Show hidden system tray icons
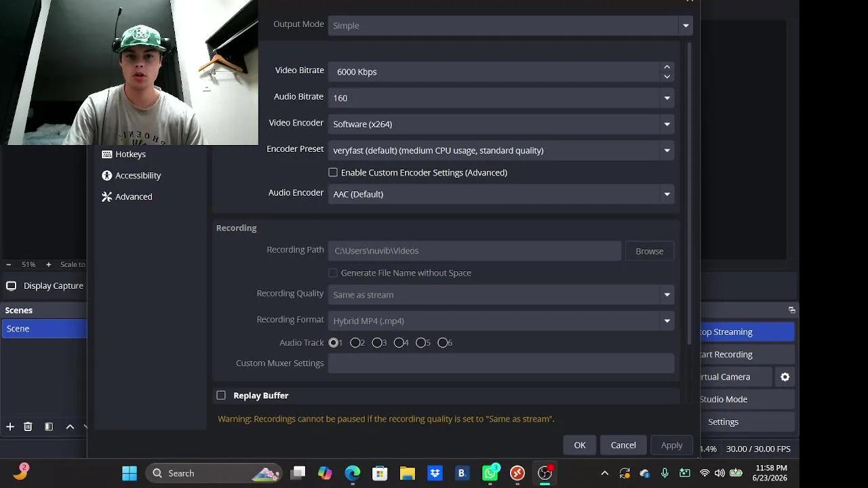The width and height of the screenshot is (868, 488). pyautogui.click(x=605, y=473)
